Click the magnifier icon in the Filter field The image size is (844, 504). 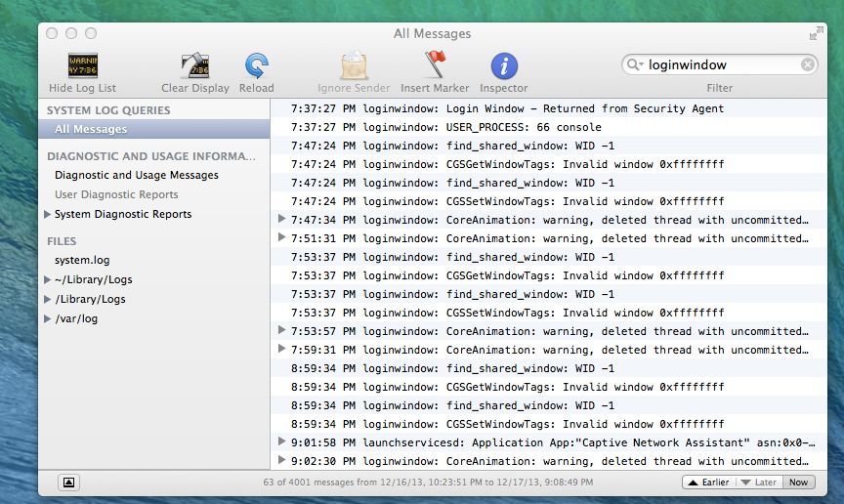pos(634,64)
